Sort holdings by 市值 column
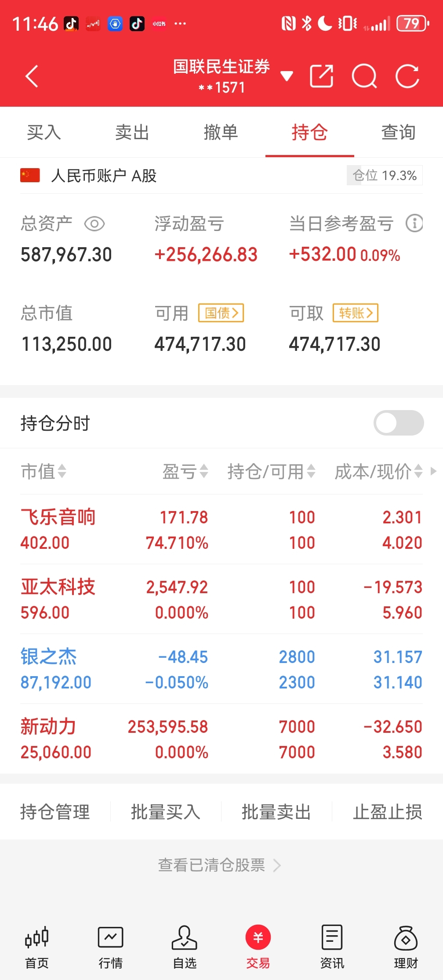 coord(44,472)
